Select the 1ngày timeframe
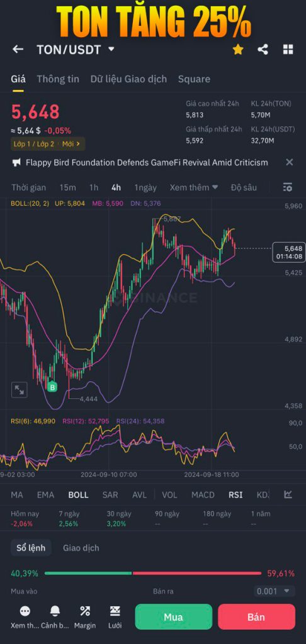This screenshot has width=306, height=644. click(x=145, y=187)
